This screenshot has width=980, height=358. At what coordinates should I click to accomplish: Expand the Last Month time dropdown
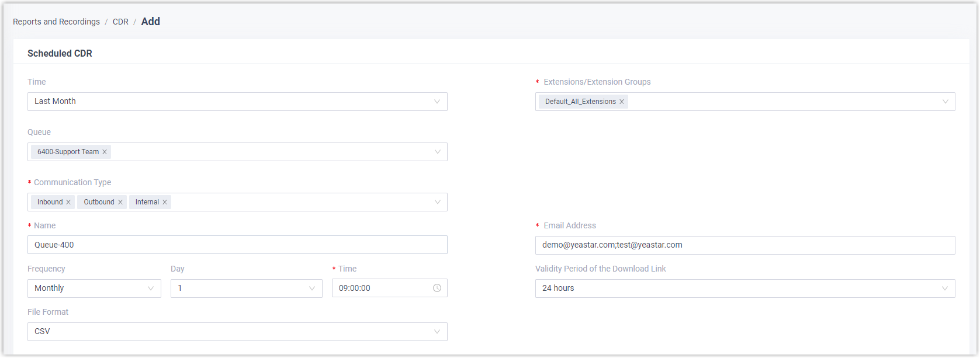coord(437,102)
